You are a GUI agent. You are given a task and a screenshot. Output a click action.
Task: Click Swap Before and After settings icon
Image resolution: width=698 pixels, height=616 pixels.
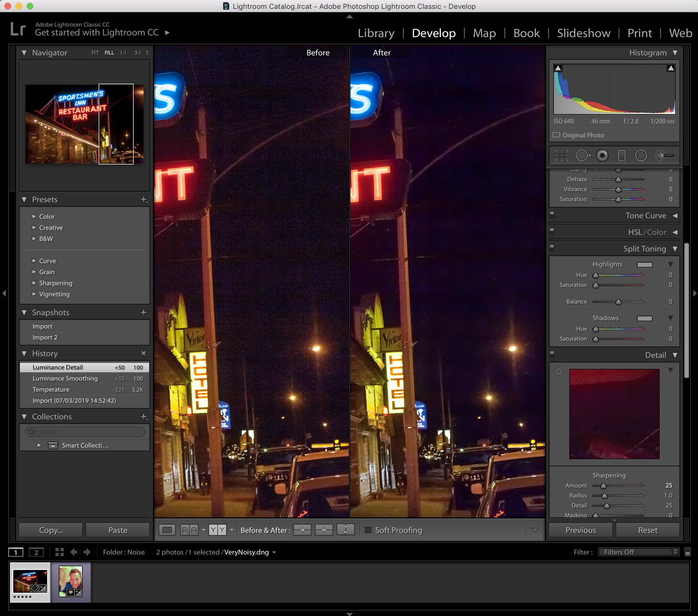tap(345, 530)
